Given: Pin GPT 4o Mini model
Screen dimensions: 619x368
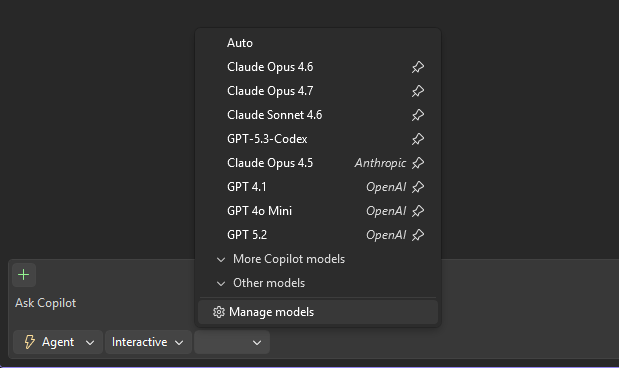Looking at the screenshot, I should 418,211.
